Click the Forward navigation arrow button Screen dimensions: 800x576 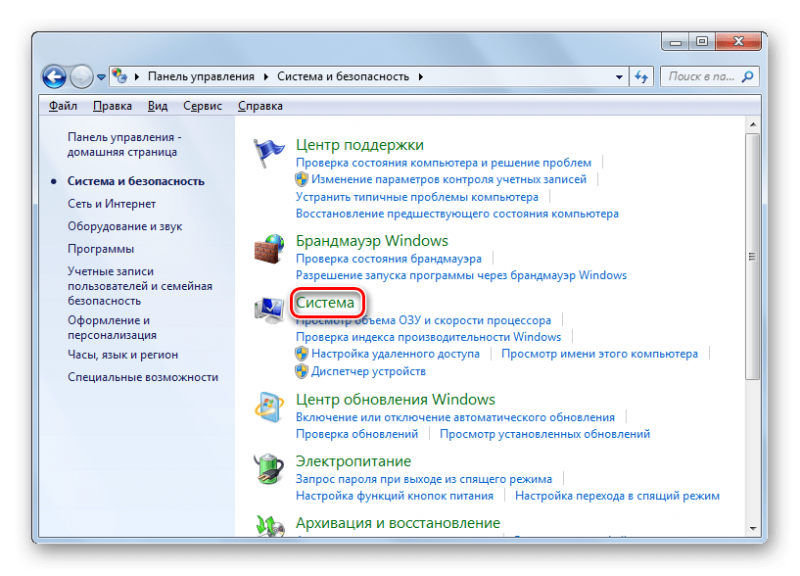(82, 77)
